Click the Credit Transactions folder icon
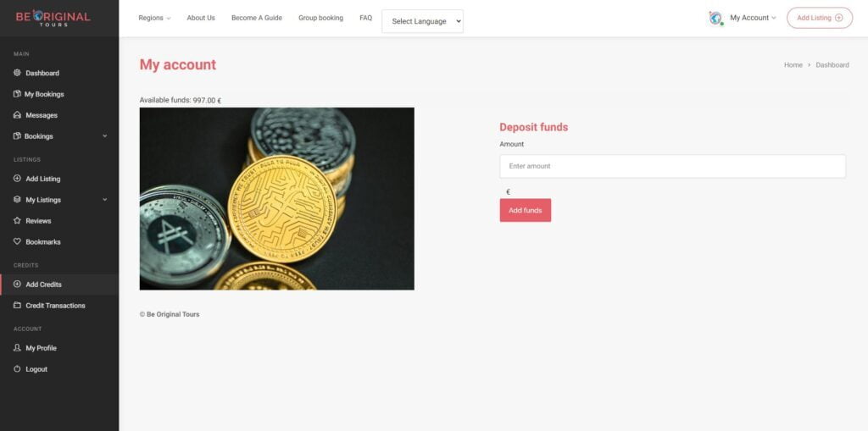 pyautogui.click(x=17, y=306)
